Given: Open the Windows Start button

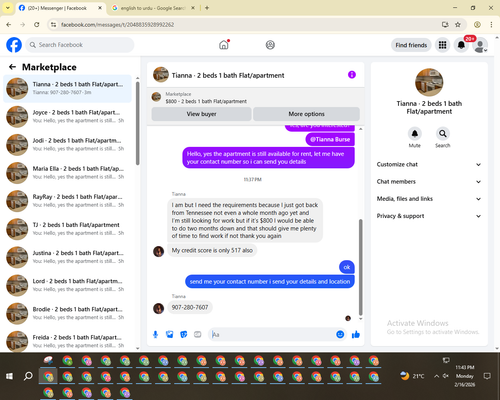Looking at the screenshot, I should (9, 376).
